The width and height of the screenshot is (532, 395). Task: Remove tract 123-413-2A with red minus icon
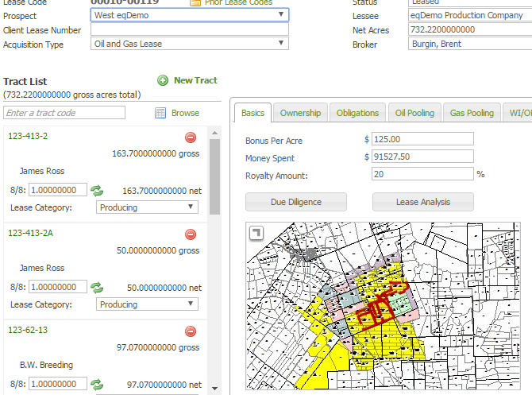190,234
